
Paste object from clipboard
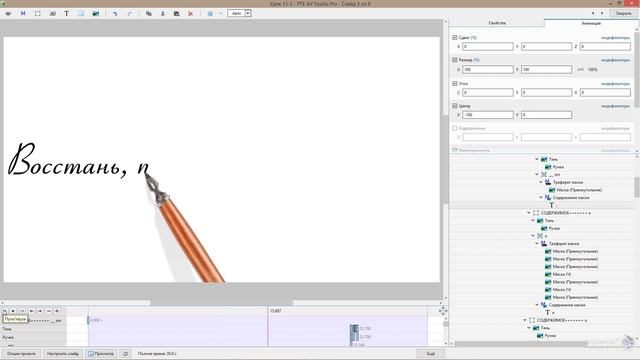point(176,13)
